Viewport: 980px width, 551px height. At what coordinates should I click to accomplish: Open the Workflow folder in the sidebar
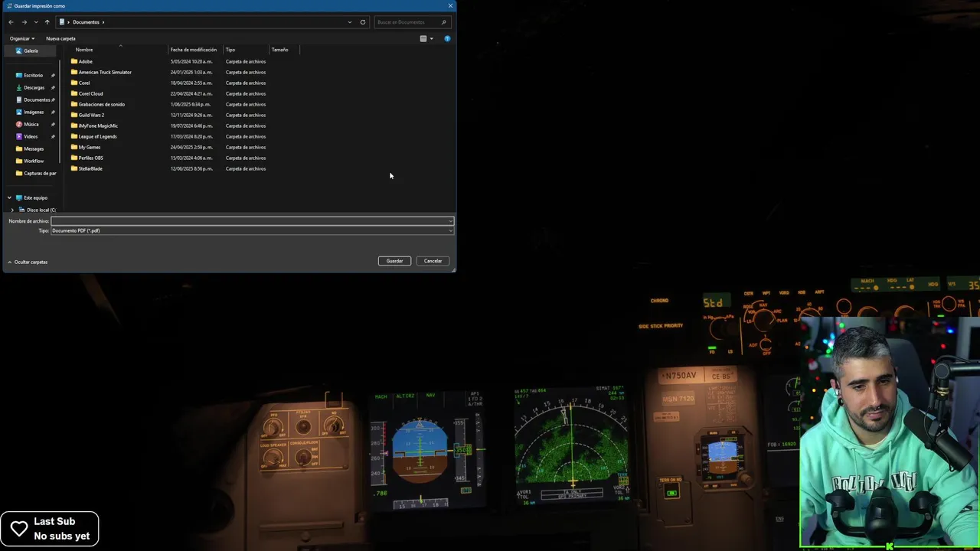coord(34,161)
